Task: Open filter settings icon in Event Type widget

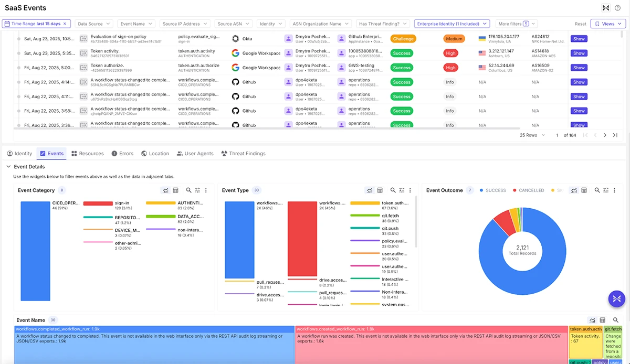Action: click(402, 190)
